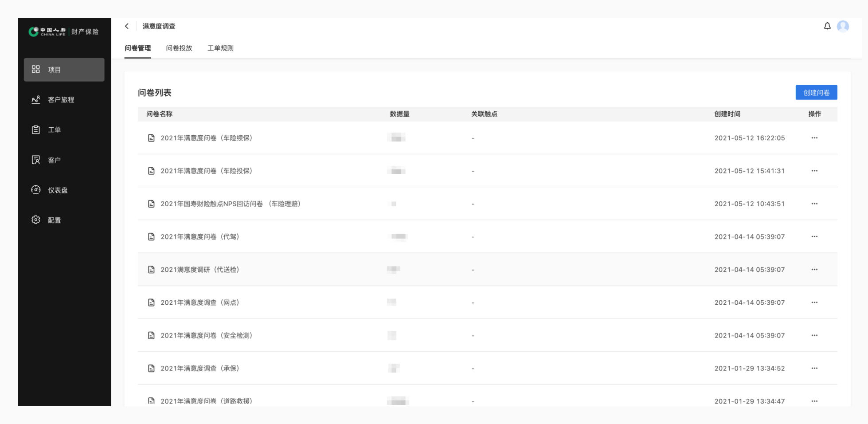The height and width of the screenshot is (424, 868).
Task: Click timestamp 2021-05-12 15:41:31
Action: pyautogui.click(x=750, y=171)
